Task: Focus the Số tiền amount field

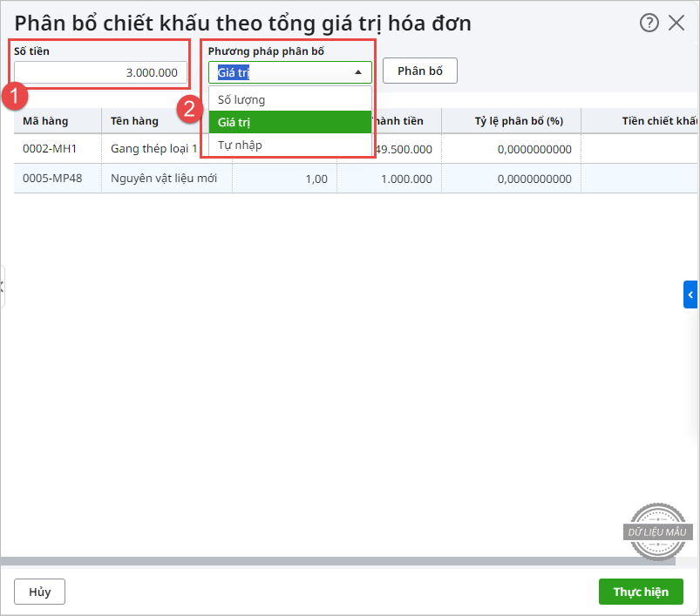Action: pyautogui.click(x=100, y=72)
